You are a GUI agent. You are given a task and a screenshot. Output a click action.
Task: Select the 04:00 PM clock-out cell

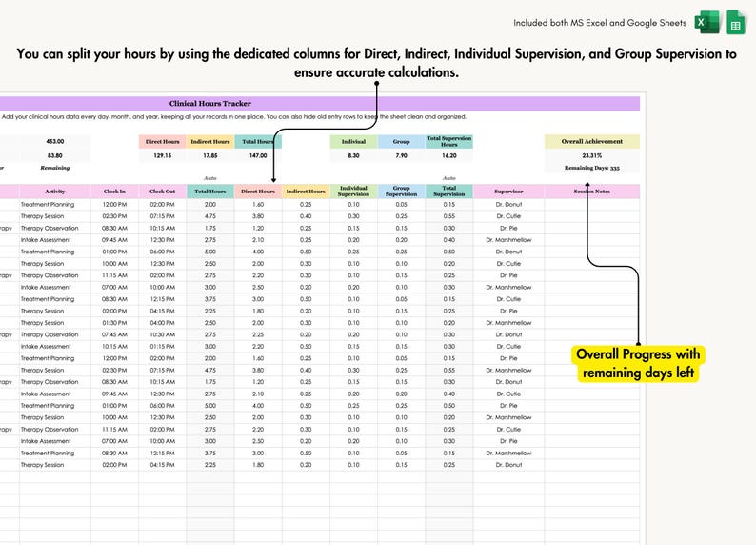[163, 323]
